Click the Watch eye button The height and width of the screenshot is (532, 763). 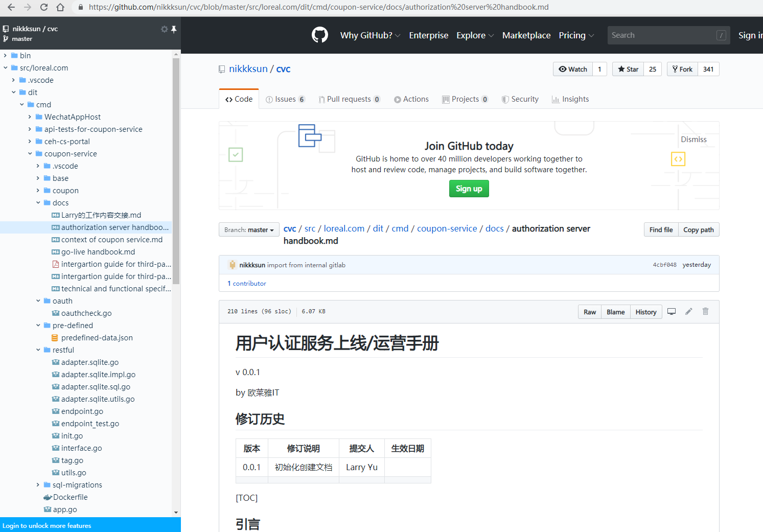(573, 69)
